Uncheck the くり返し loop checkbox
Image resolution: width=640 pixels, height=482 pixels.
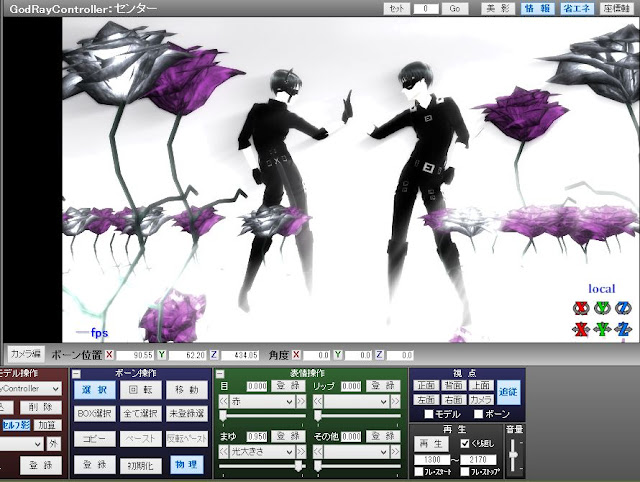(464, 443)
